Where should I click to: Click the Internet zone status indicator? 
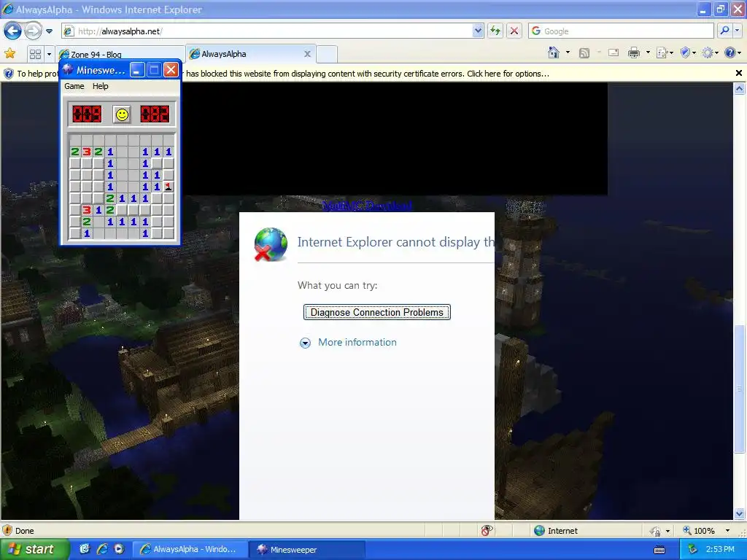555,531
